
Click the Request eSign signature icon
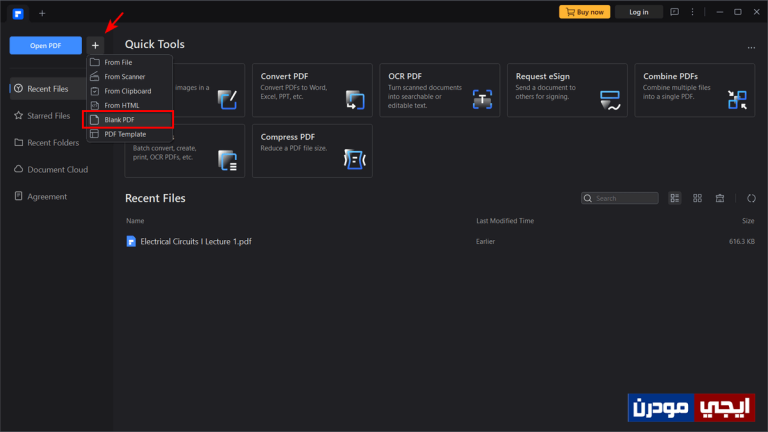tap(610, 100)
